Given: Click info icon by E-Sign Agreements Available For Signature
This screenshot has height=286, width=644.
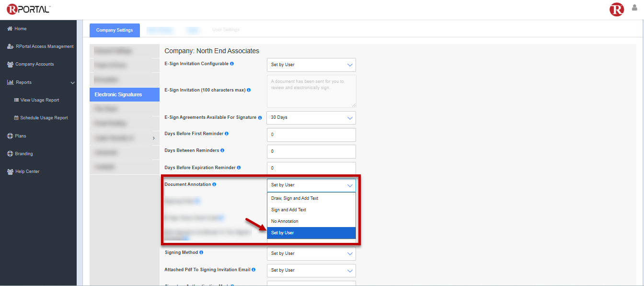Looking at the screenshot, I should tap(260, 117).
